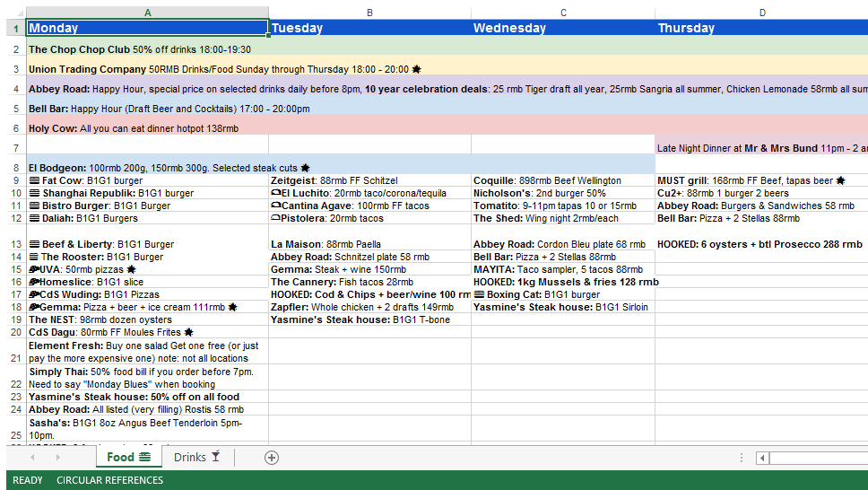This screenshot has height=490, width=868.
Task: Click UVA 50rmb pizzas cell
Action: 147,269
